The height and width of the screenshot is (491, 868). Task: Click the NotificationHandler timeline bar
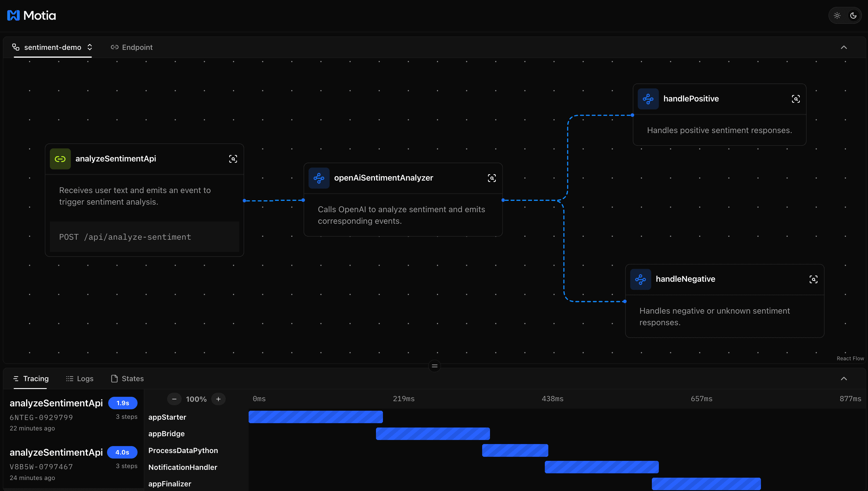(601, 467)
